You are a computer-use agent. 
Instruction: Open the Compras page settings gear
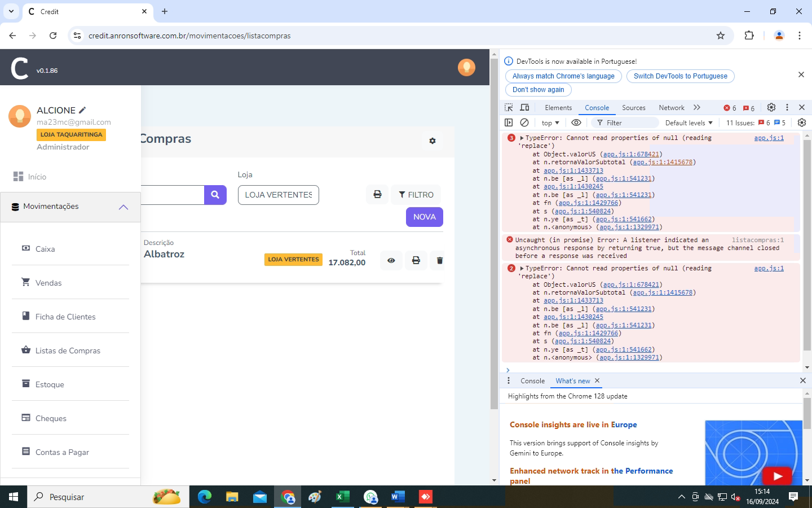coord(433,141)
